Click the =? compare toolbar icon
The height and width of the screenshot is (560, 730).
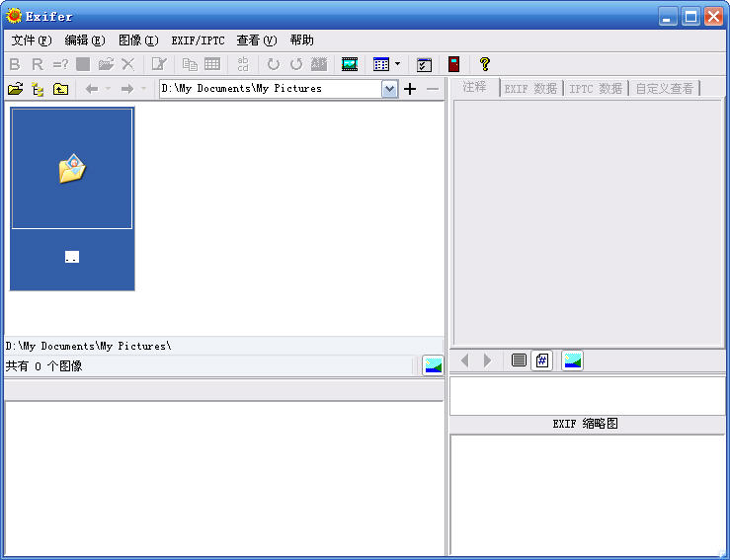60,64
